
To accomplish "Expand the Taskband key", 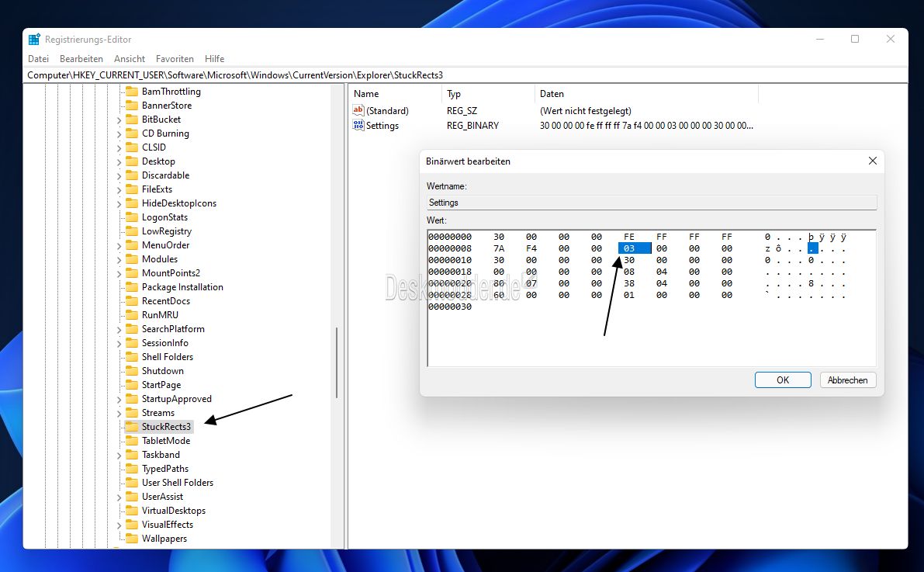I will [x=119, y=456].
